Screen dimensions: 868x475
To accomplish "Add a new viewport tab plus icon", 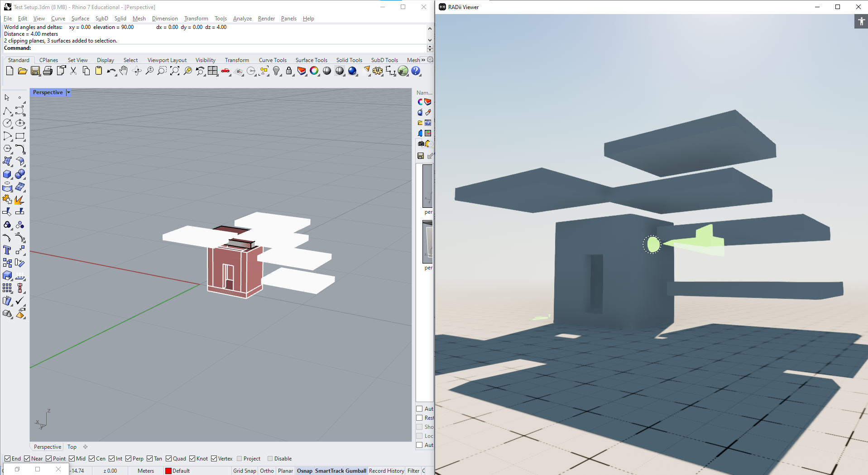I will pyautogui.click(x=85, y=447).
